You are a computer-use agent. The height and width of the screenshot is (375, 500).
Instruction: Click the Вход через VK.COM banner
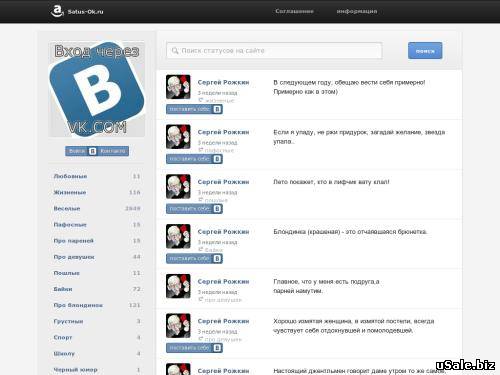pos(97,89)
